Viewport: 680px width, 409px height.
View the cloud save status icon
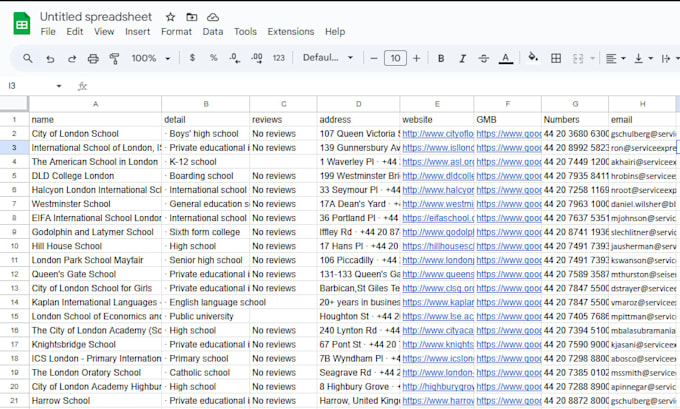point(212,17)
